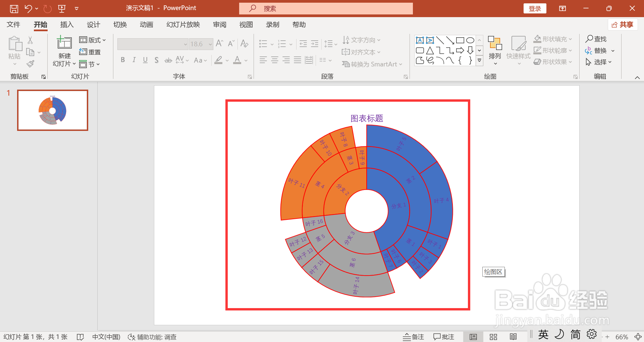Decrease font size with smaller A icon
644x342 pixels.
tap(231, 44)
